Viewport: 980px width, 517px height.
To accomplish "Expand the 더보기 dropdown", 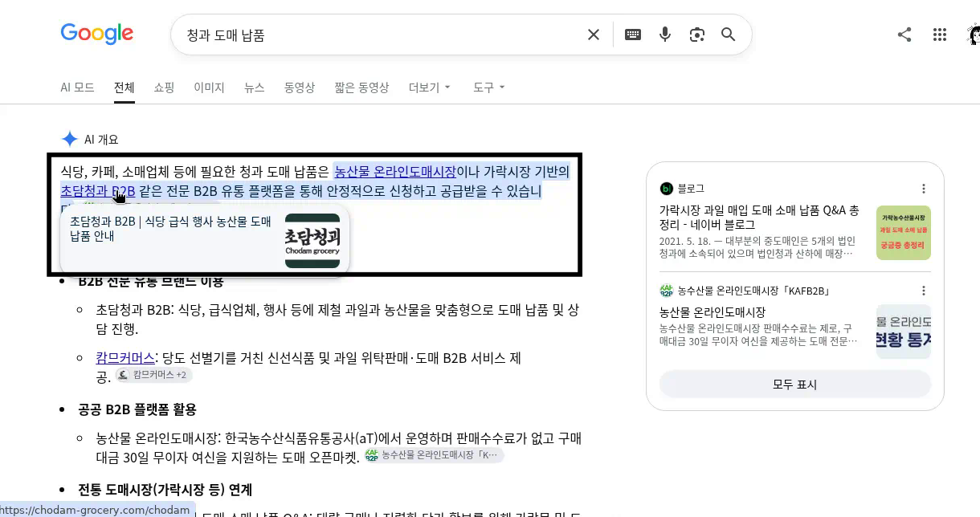I will (x=430, y=88).
